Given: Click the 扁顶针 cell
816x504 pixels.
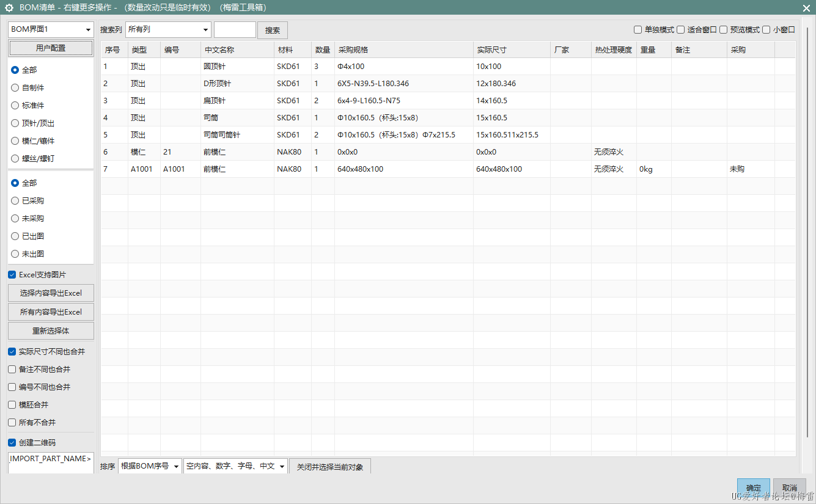Looking at the screenshot, I should point(237,101).
